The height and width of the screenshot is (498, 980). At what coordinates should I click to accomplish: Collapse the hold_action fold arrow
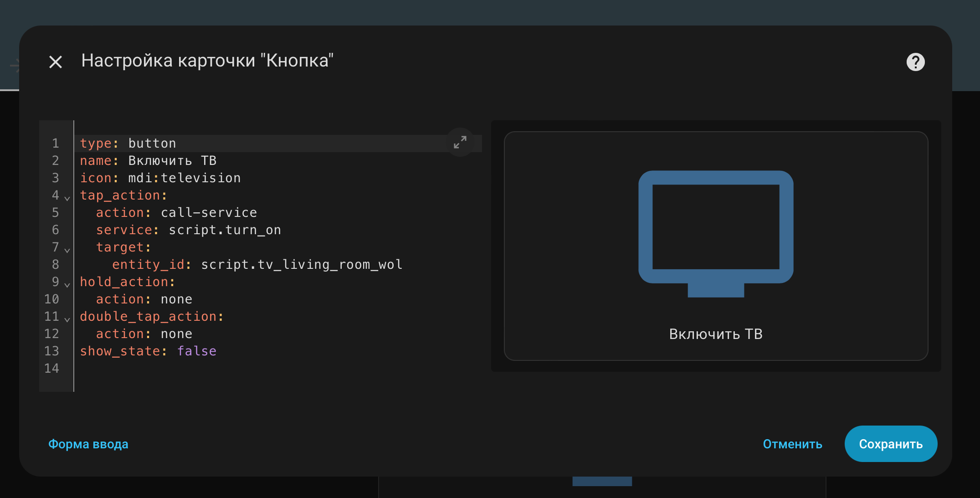click(67, 285)
